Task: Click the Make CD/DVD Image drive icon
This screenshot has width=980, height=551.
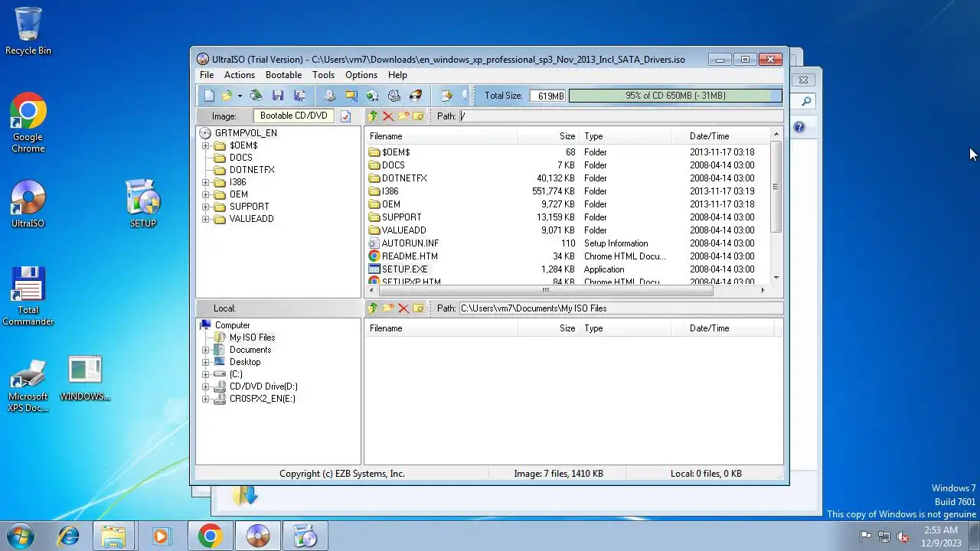Action: 330,96
